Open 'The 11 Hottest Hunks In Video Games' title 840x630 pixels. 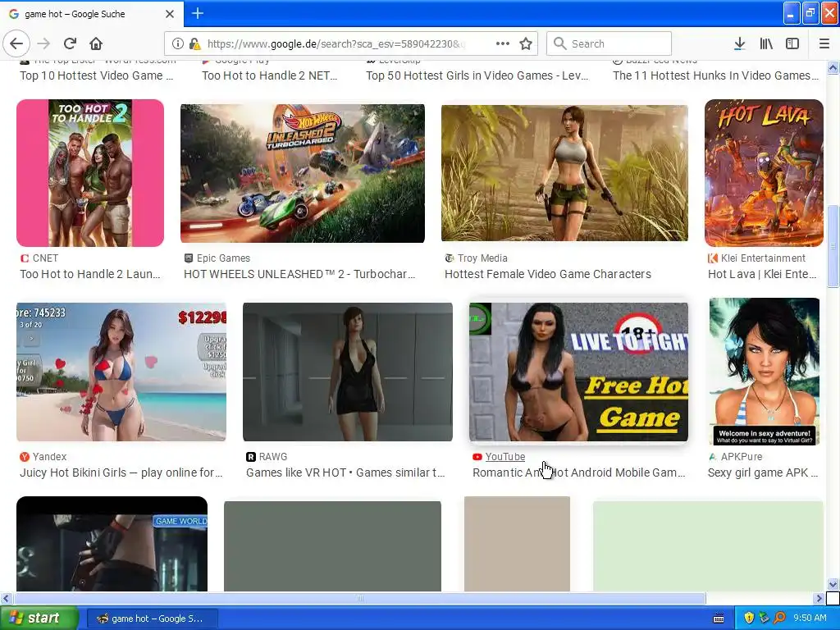[715, 75]
